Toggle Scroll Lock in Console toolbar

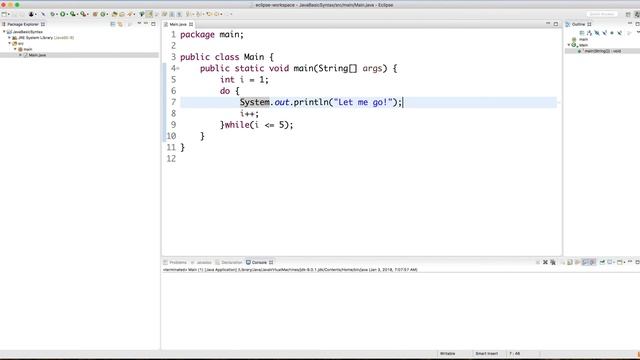[570, 262]
